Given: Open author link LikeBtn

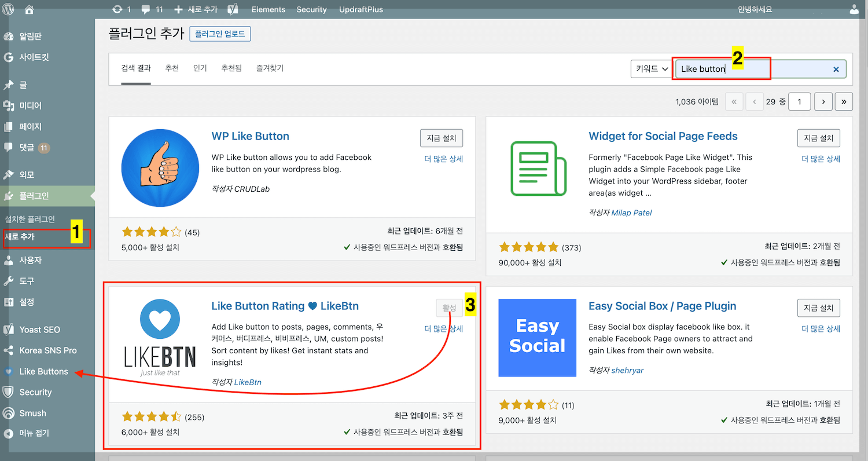Looking at the screenshot, I should pos(248,382).
